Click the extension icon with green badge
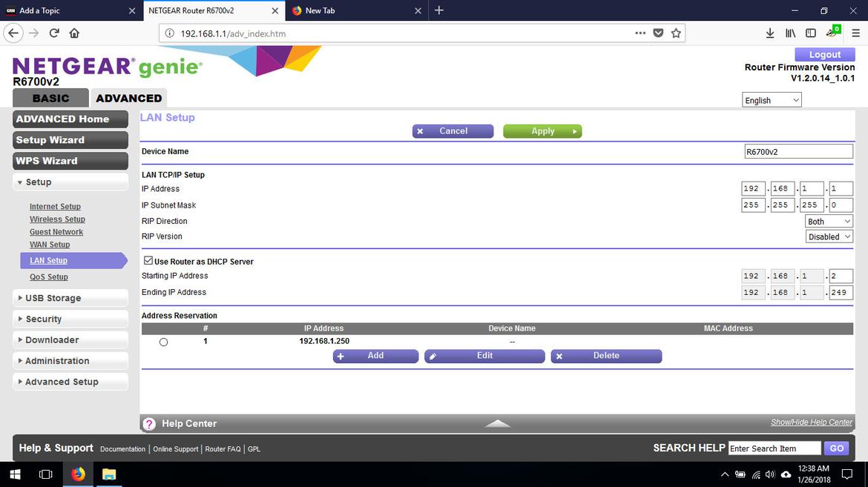 tap(832, 32)
